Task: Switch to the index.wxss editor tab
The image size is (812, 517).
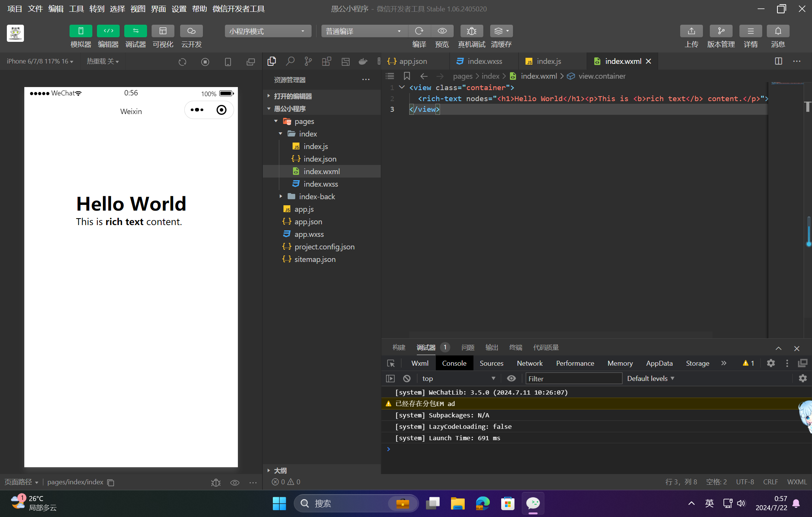Action: 484,61
